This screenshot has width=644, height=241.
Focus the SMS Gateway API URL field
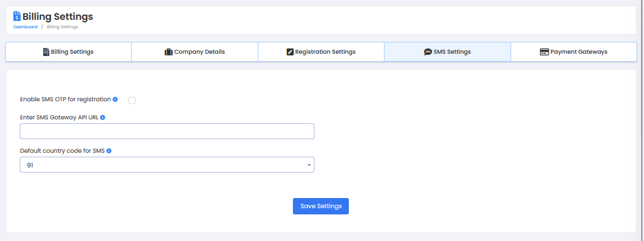coord(167,131)
